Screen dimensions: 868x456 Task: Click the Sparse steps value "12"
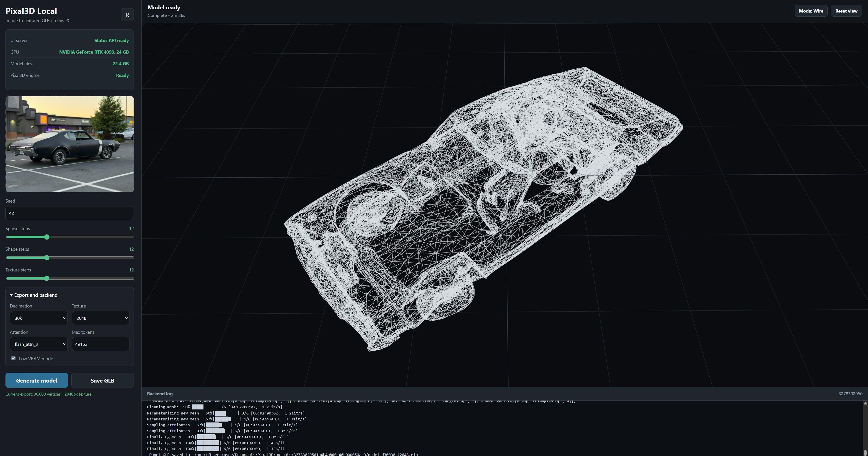click(132, 229)
